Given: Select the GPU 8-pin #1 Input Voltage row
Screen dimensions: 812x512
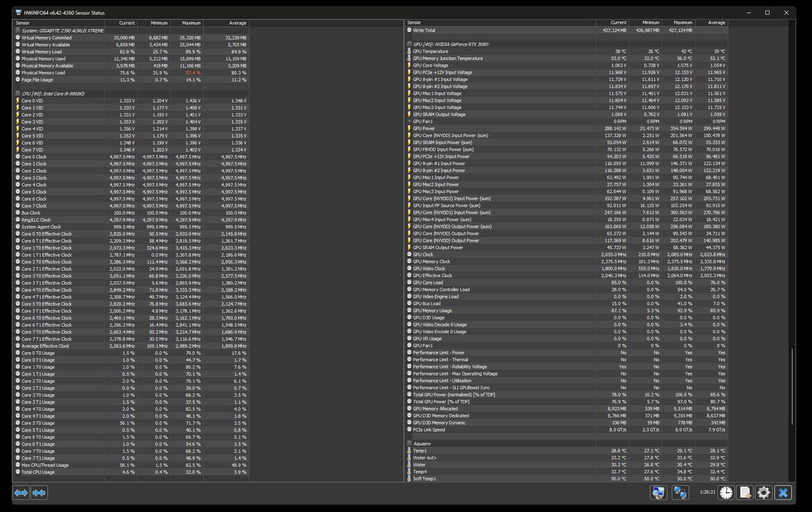Looking at the screenshot, I should click(x=567, y=80).
